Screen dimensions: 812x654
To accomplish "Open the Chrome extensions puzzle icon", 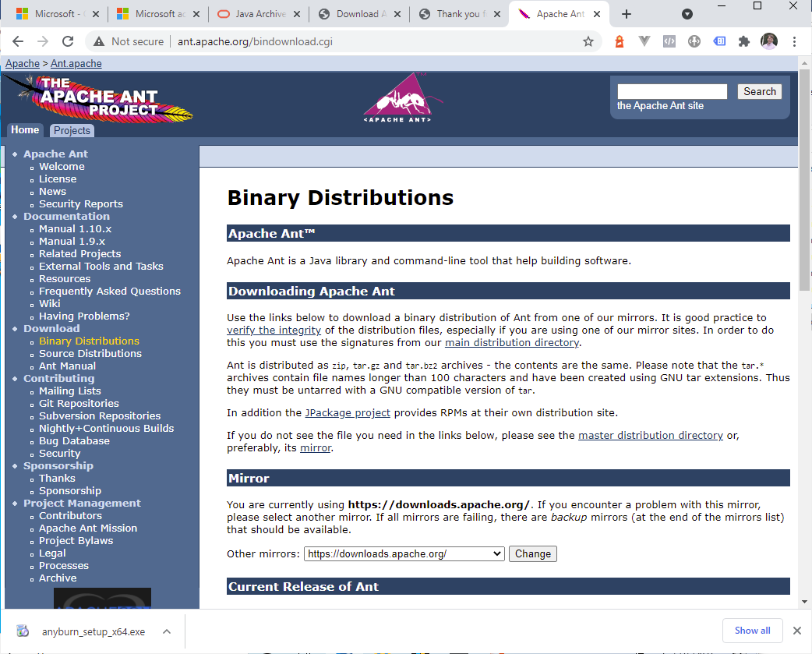I will click(x=744, y=41).
